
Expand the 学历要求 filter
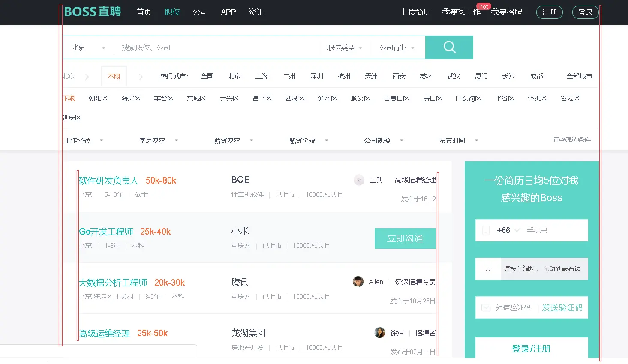coord(159,140)
